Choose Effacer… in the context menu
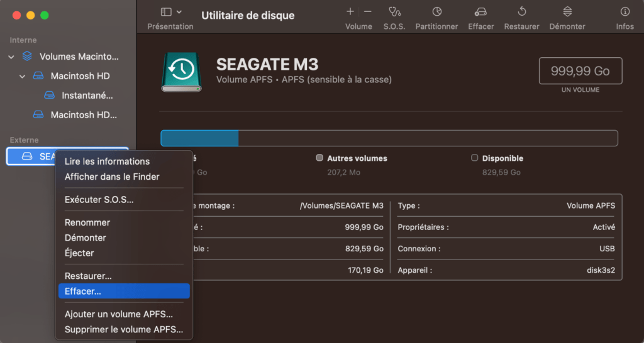This screenshot has width=644, height=343. 124,291
